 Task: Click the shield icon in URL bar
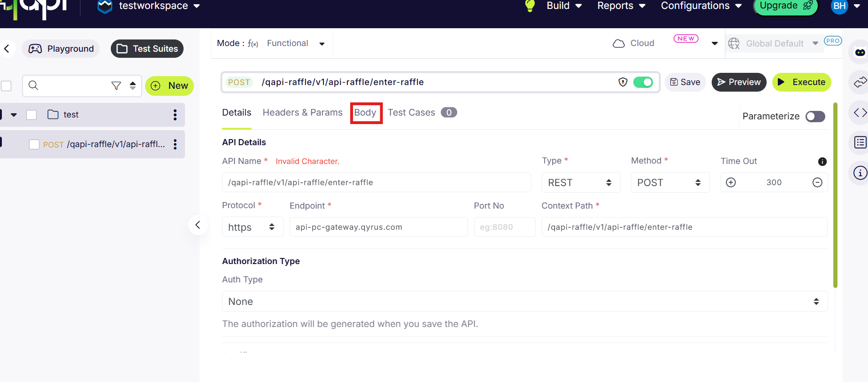click(x=622, y=82)
